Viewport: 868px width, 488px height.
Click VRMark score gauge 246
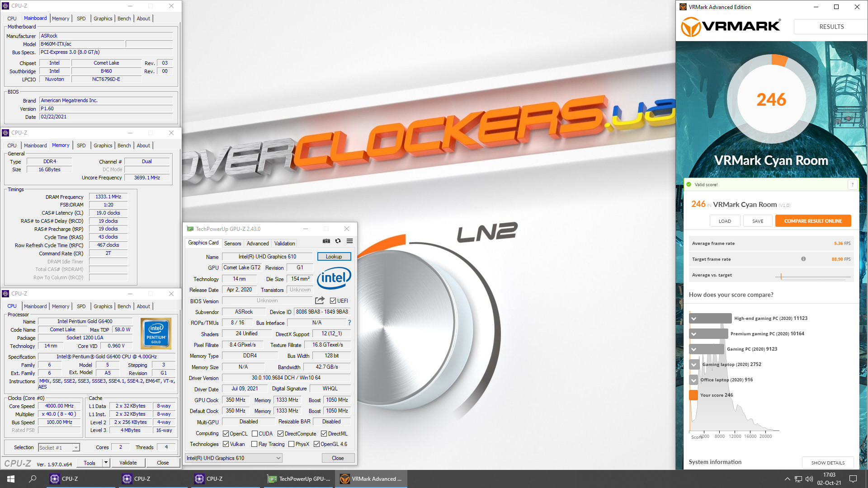(772, 99)
